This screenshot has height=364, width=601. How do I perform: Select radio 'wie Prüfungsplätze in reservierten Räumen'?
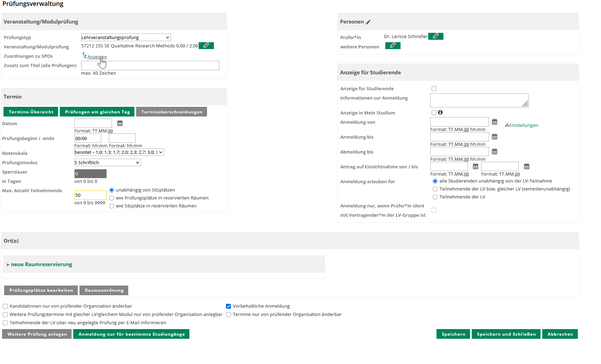pyautogui.click(x=112, y=198)
